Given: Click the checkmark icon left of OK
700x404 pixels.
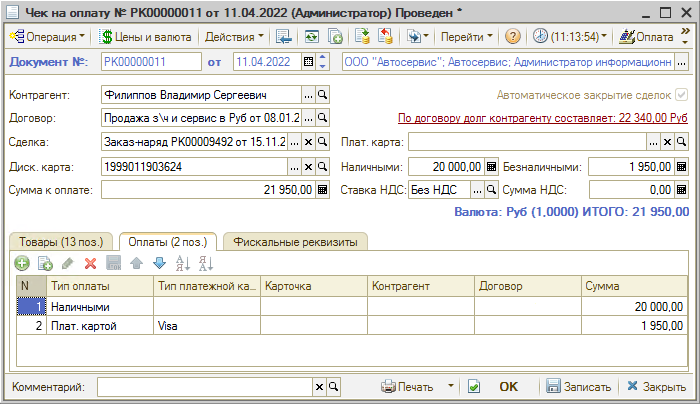Looking at the screenshot, I should coord(474,387).
